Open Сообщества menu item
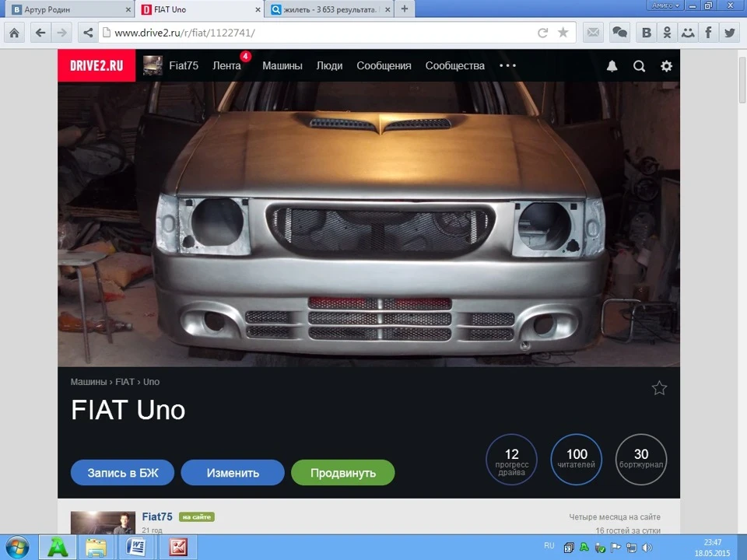 click(x=455, y=65)
